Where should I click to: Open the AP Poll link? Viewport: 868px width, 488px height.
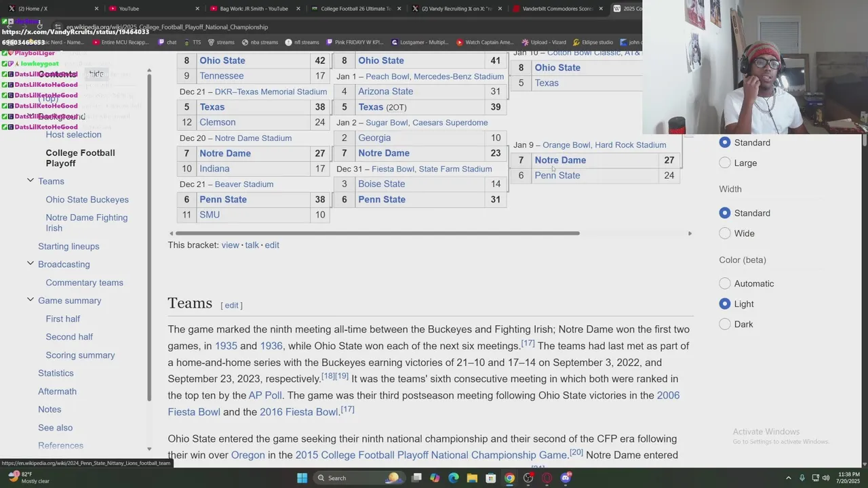click(264, 395)
